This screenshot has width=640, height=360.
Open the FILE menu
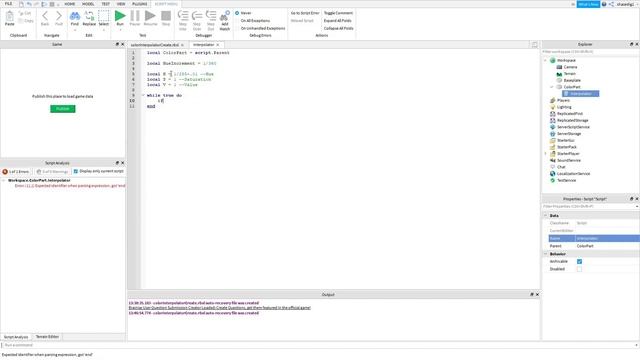click(8, 4)
